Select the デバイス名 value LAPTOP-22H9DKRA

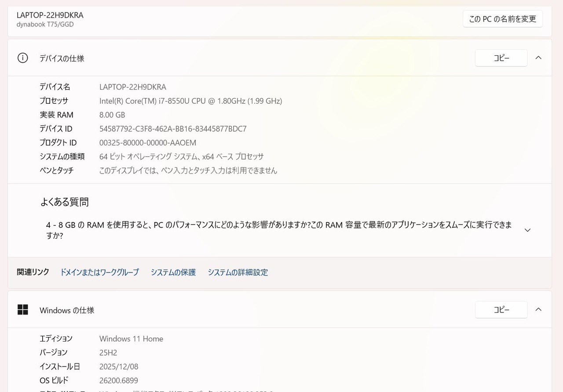[x=133, y=87]
